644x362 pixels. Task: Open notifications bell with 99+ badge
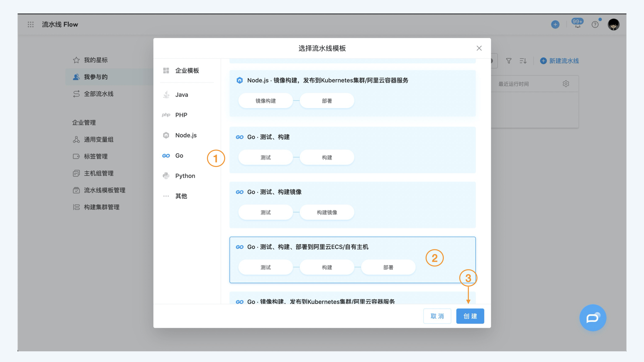tap(577, 24)
